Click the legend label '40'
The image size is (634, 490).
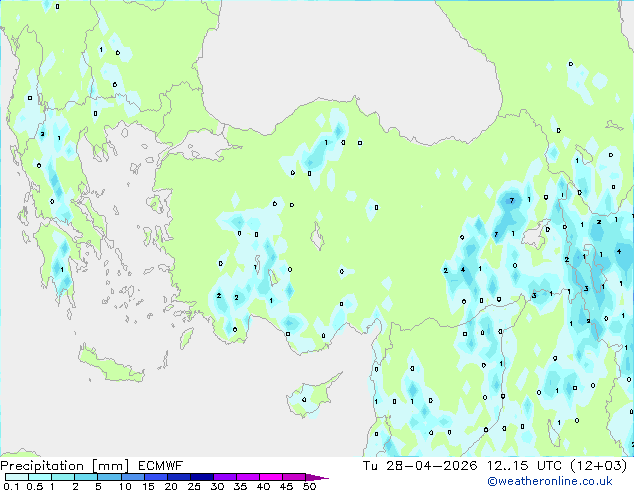pyautogui.click(x=263, y=486)
